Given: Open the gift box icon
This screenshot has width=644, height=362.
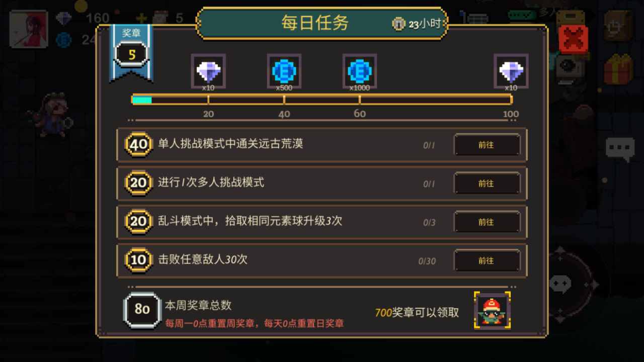Looking at the screenshot, I should pos(618,69).
